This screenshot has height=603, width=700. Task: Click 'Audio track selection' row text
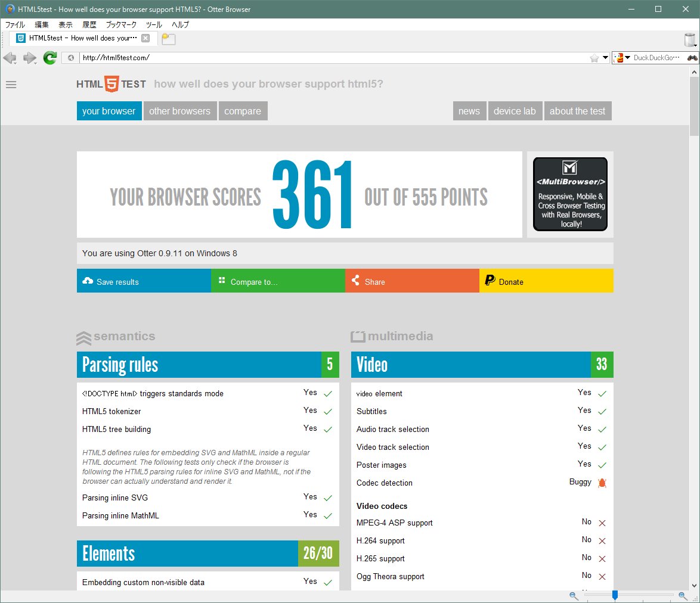click(x=393, y=429)
